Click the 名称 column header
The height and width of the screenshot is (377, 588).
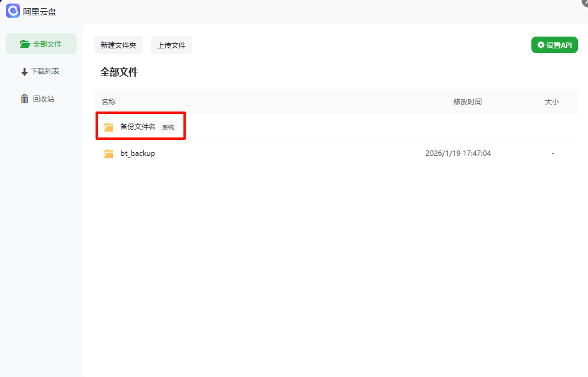[109, 102]
